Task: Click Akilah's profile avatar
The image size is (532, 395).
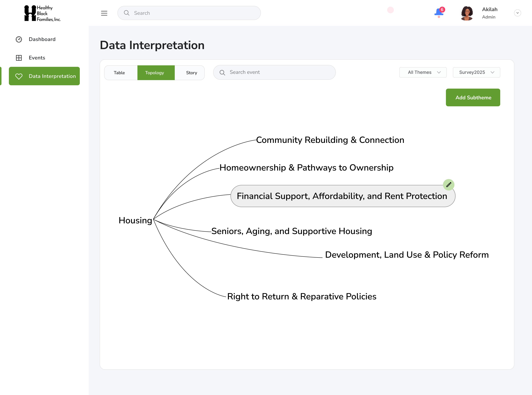Action: 467,13
